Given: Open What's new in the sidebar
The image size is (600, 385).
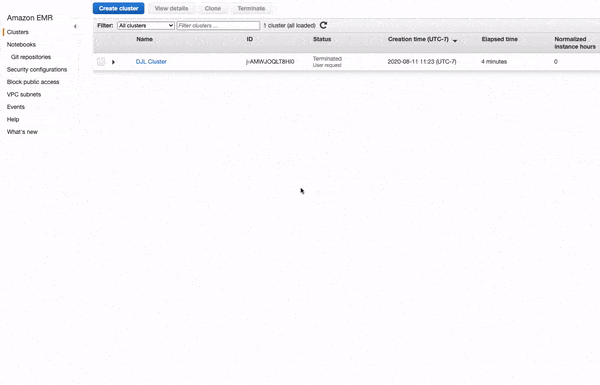Looking at the screenshot, I should point(22,132).
